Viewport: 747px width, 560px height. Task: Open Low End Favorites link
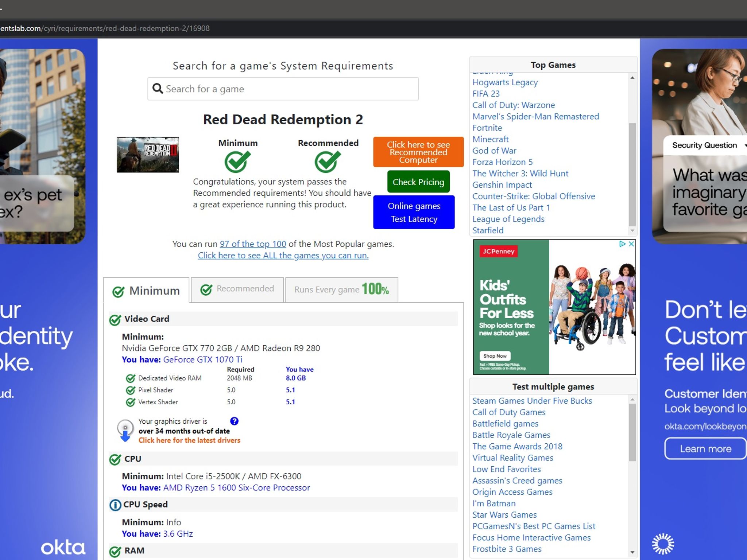pos(506,469)
